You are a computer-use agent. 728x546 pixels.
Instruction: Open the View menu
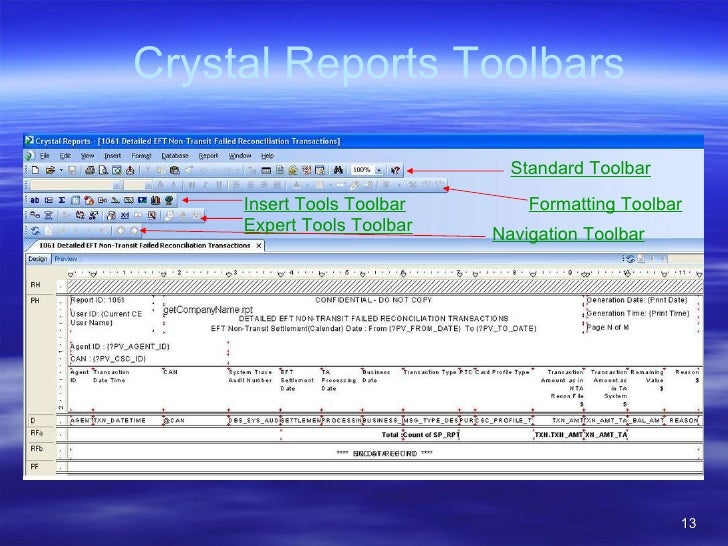(87, 156)
